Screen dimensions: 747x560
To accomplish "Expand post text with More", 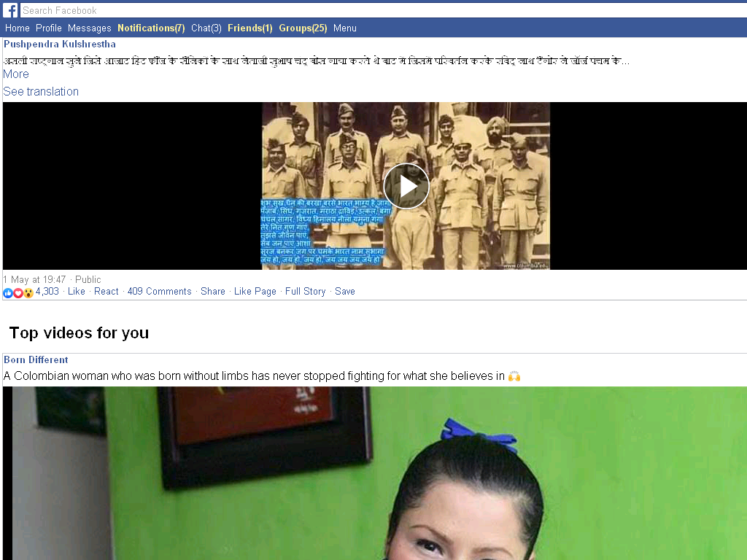I will (x=16, y=74).
